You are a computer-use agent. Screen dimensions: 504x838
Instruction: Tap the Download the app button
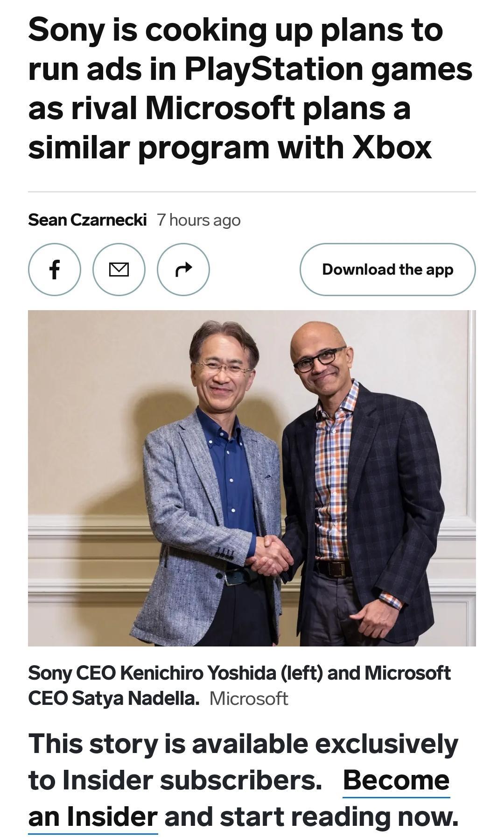(387, 270)
